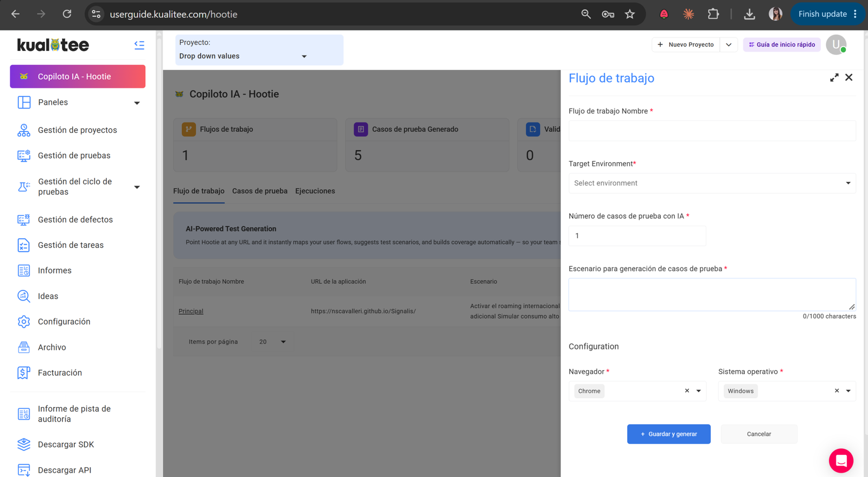Open Sistema operativo dropdown arrow
This screenshot has height=477, width=868.
848,391
